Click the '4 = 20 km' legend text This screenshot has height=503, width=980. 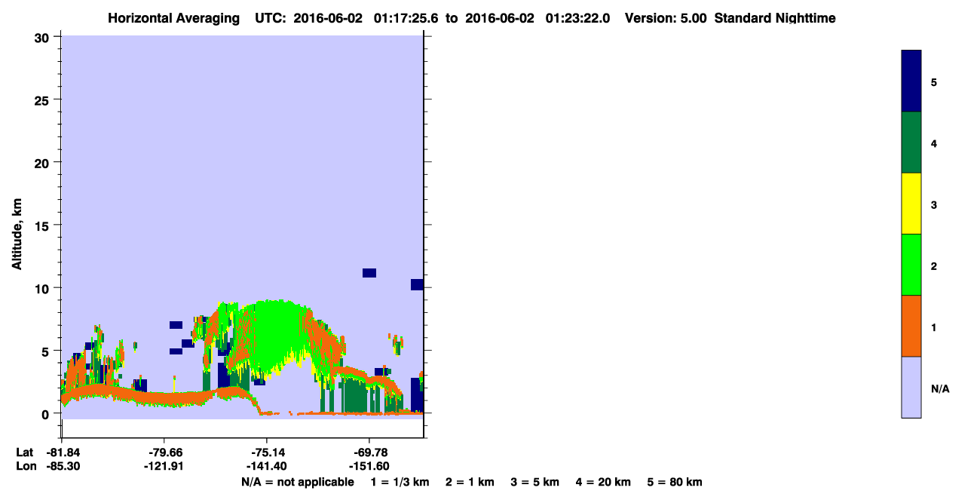604,482
